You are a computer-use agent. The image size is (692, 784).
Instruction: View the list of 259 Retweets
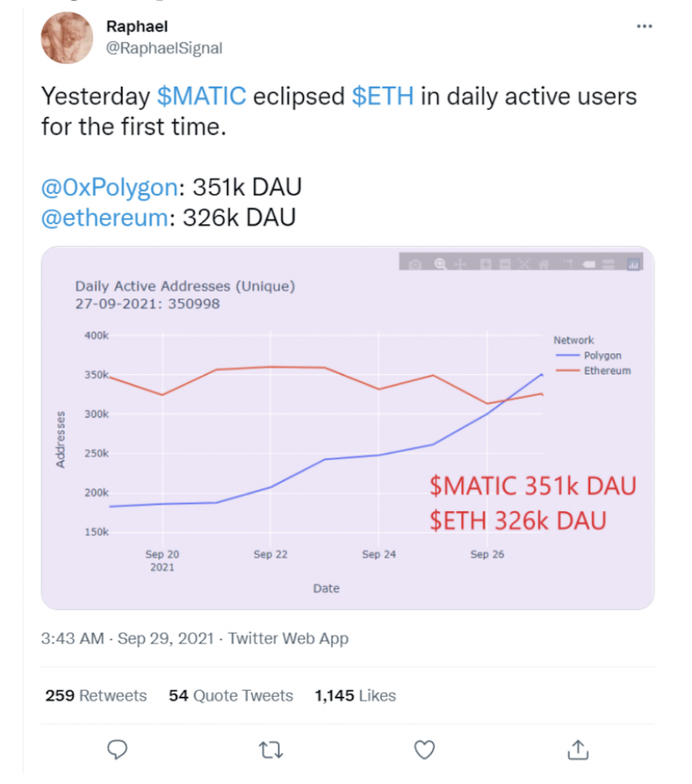coord(96,695)
